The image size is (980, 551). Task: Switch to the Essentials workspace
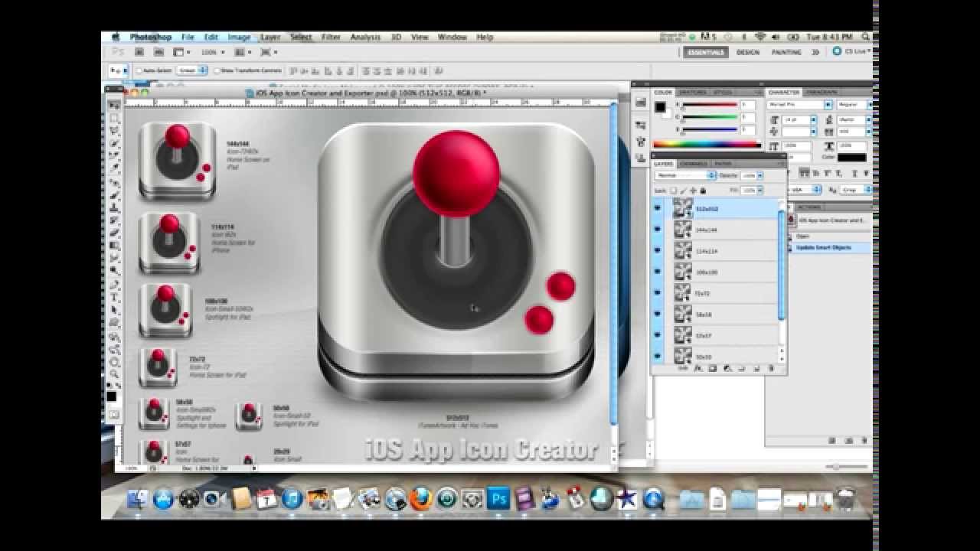pyautogui.click(x=705, y=52)
